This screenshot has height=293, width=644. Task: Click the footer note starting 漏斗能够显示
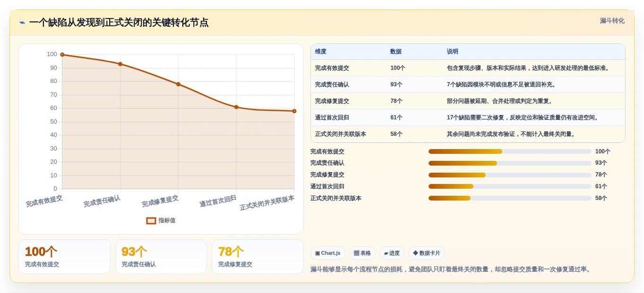coord(451,269)
